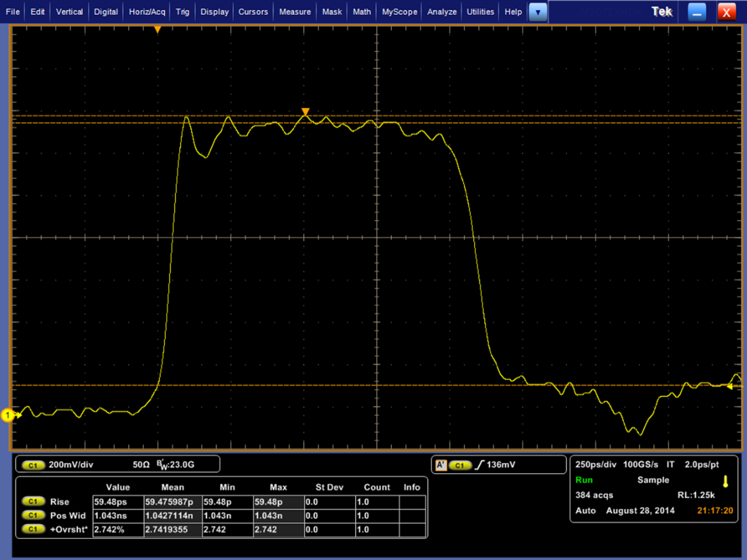Click the Info column header
This screenshot has width=747, height=560.
coord(412,487)
